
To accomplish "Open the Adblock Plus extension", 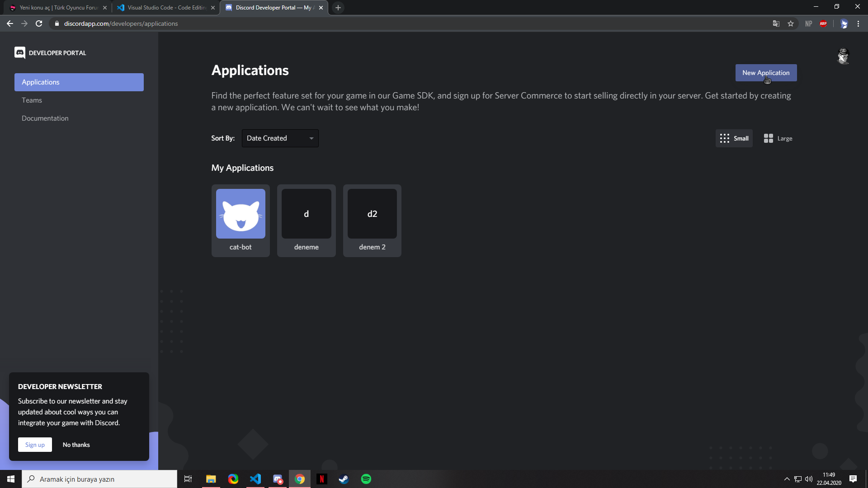I will click(x=823, y=23).
